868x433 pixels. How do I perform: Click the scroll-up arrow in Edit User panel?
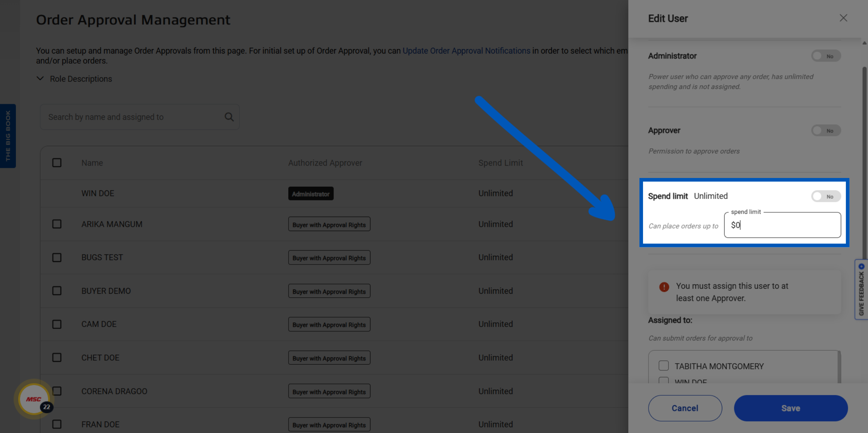[864, 43]
